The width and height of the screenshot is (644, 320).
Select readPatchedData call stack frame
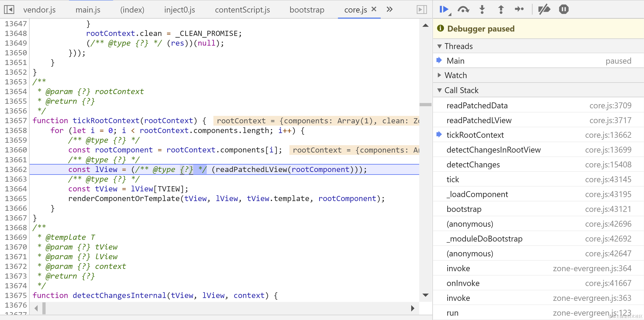click(477, 106)
